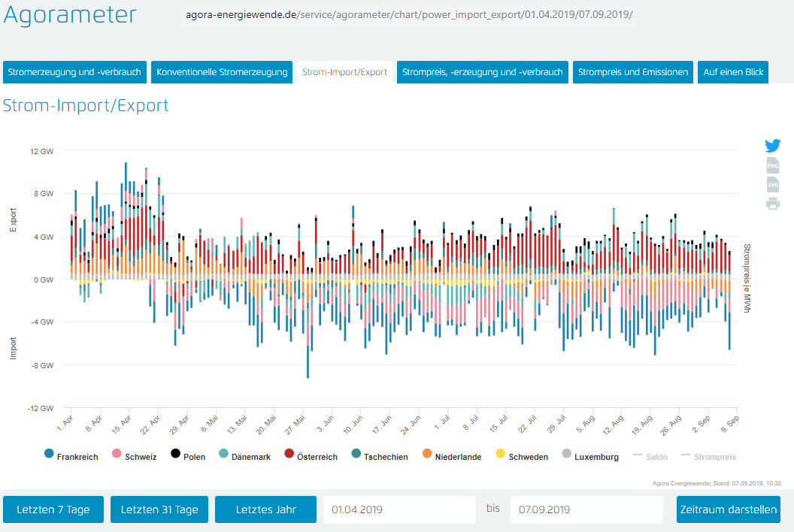This screenshot has width=794, height=532.
Task: Toggle the Frankreich series in the legend
Action: 71,456
